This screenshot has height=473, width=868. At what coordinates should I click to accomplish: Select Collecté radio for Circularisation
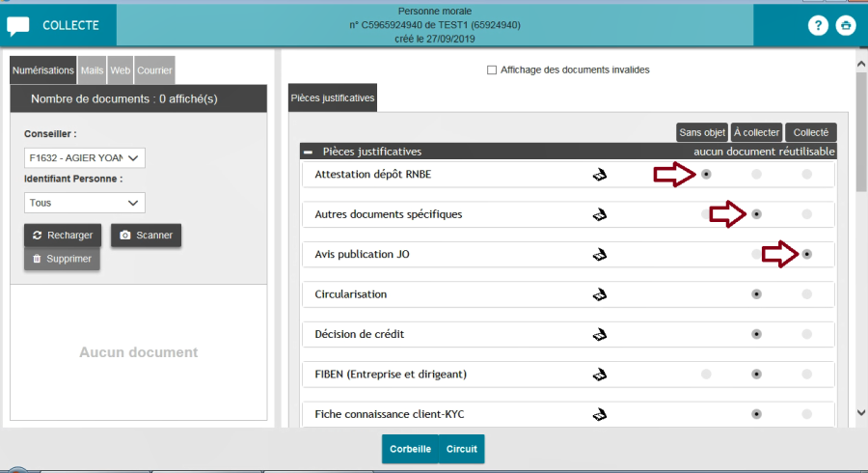806,293
